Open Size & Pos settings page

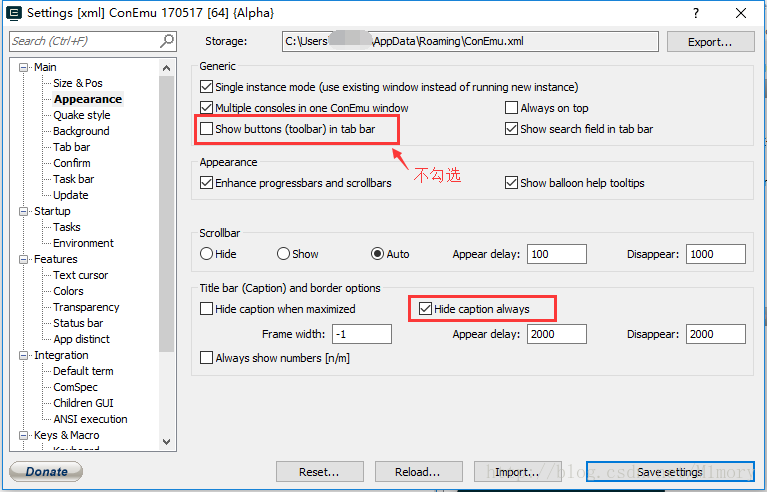click(78, 83)
